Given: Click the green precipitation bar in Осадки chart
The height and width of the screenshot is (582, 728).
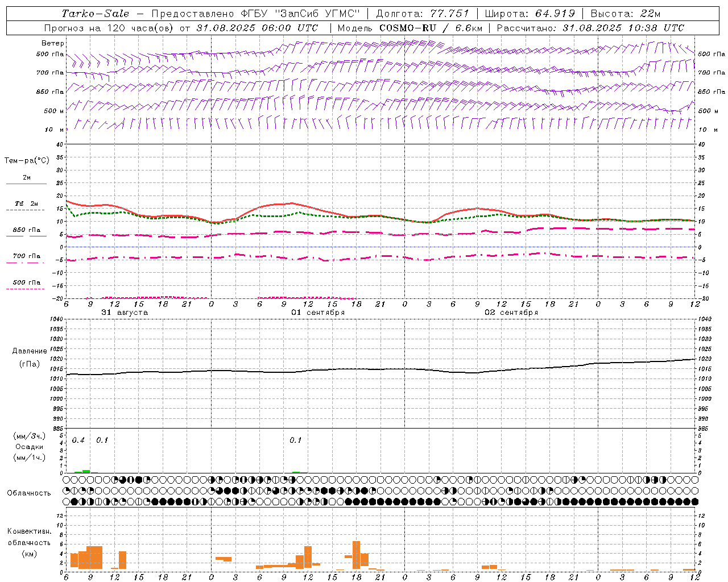Looking at the screenshot, I should click(86, 471).
